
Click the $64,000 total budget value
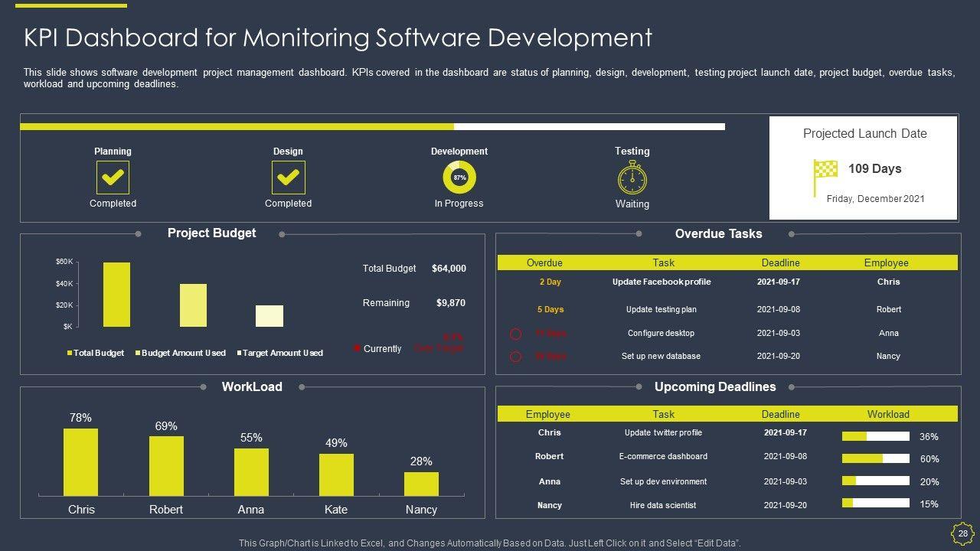coord(449,269)
